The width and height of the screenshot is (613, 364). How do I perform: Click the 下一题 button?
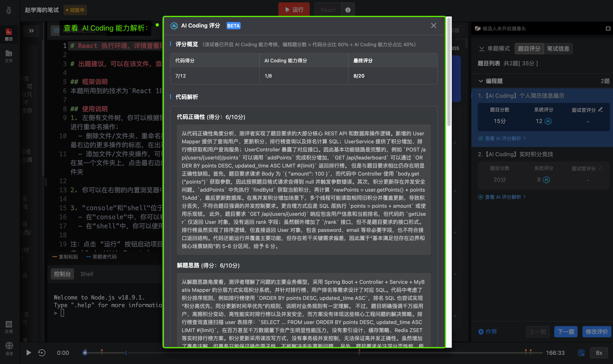click(566, 332)
